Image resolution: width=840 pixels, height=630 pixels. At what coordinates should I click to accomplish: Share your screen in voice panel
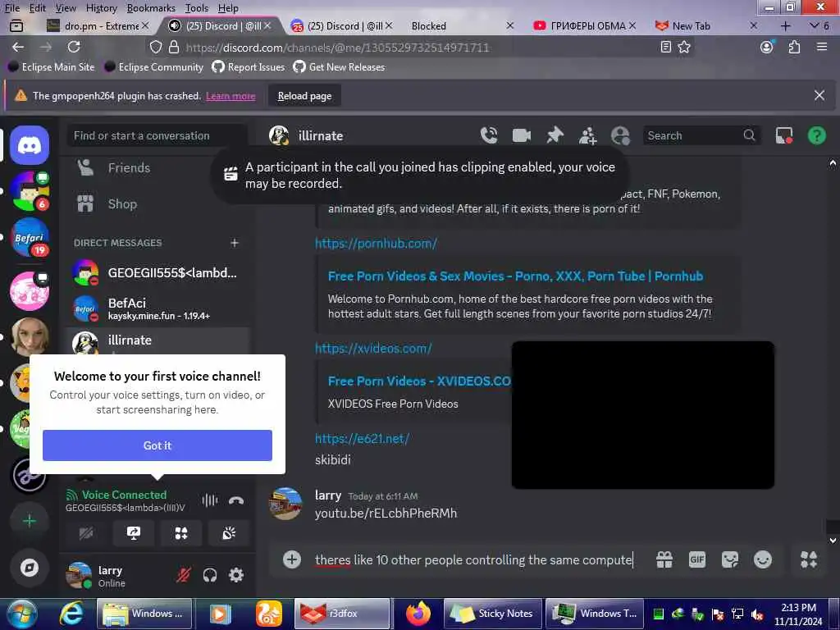[x=134, y=533]
